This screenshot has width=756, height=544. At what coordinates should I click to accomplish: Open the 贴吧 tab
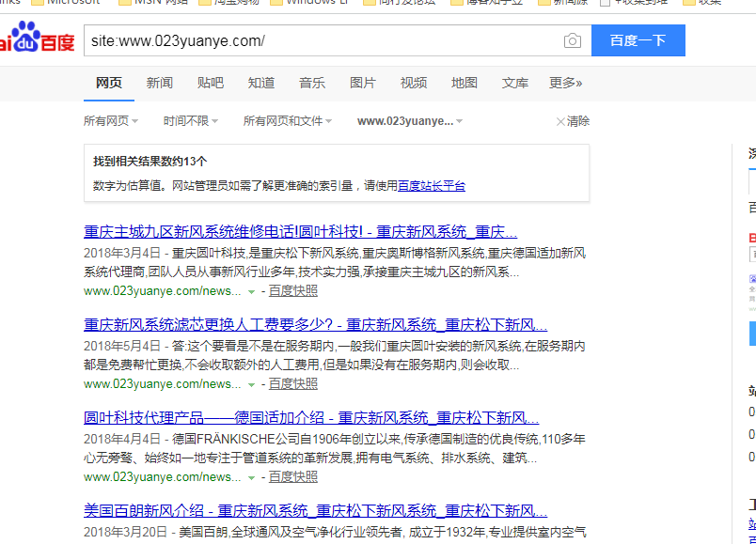[211, 83]
